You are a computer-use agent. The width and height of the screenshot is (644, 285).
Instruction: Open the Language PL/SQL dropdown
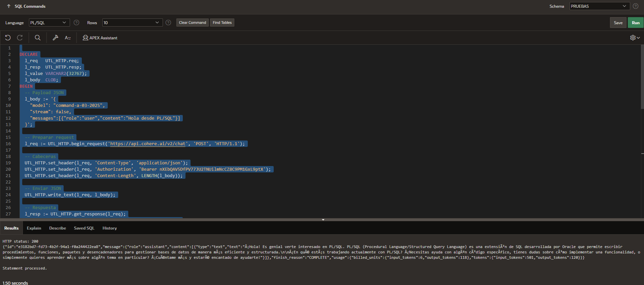click(49, 23)
